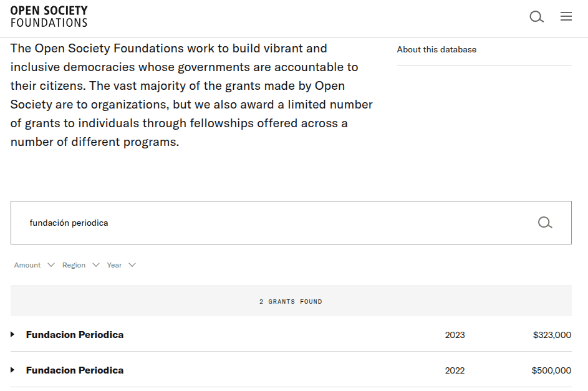Click the 2023 year in the results

pyautogui.click(x=455, y=335)
